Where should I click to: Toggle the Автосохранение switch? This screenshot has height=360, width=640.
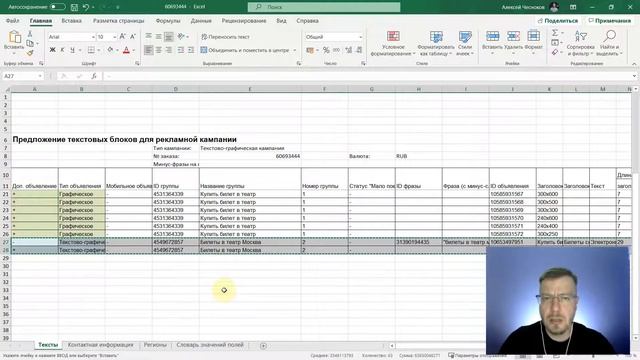(58, 7)
